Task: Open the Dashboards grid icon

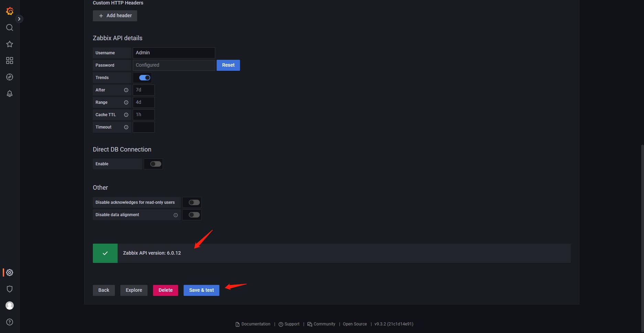Action: click(10, 60)
